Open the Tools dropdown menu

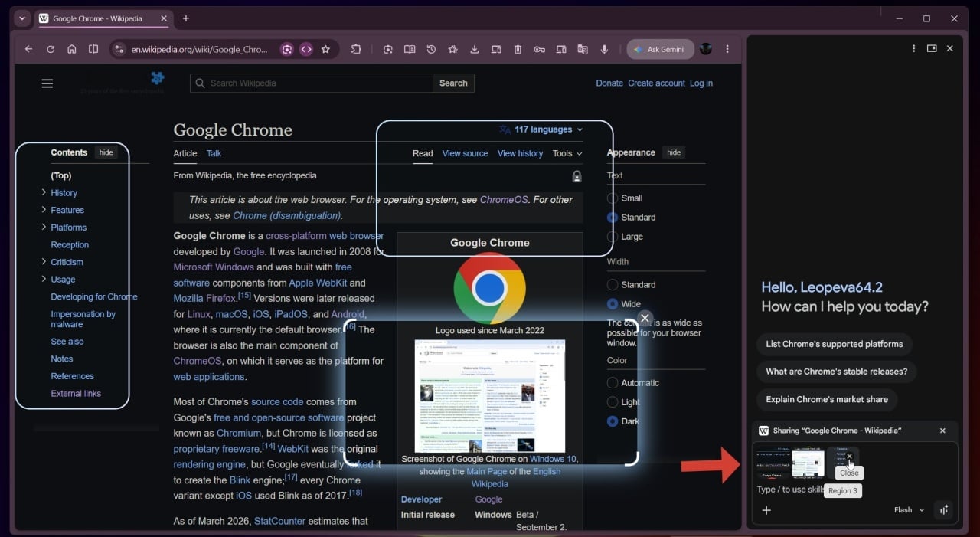[567, 153]
